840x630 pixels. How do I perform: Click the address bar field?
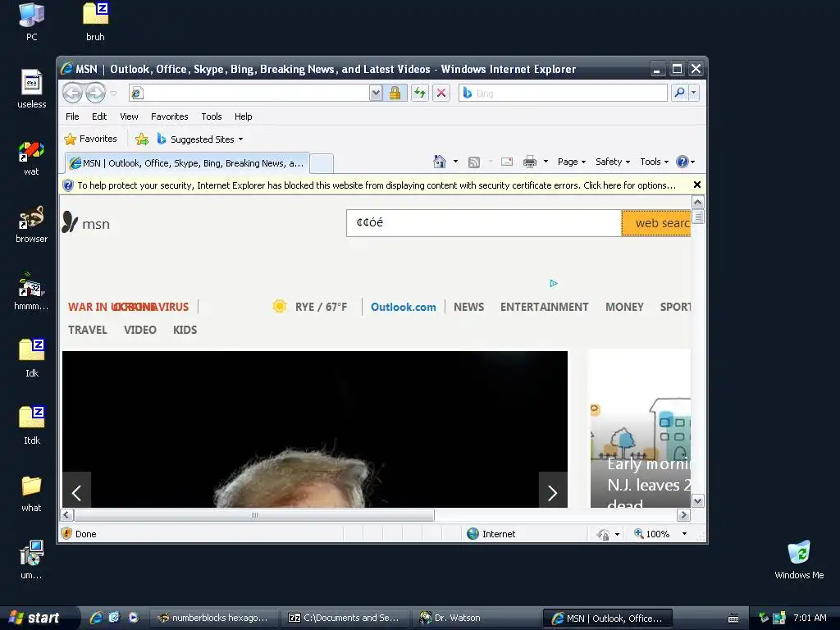point(249,94)
